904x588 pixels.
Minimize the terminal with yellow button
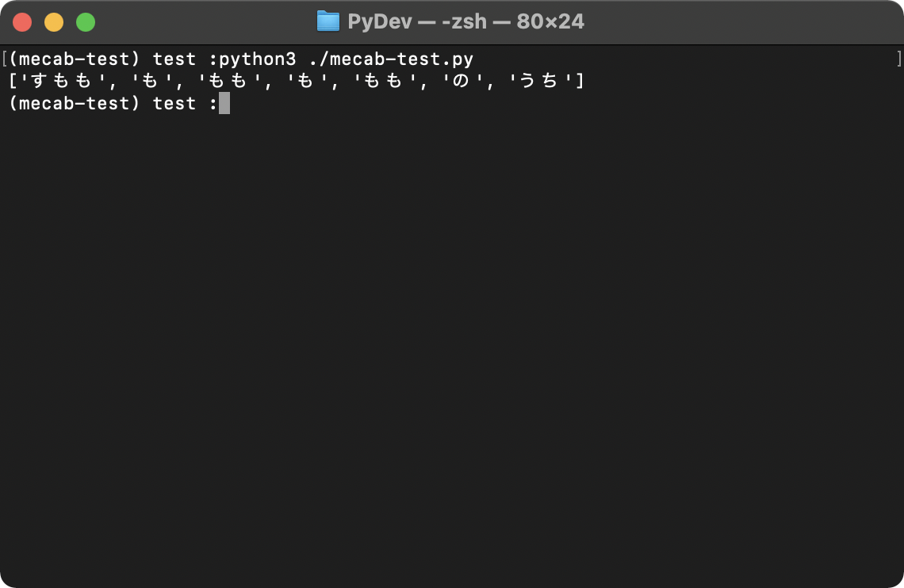54,22
